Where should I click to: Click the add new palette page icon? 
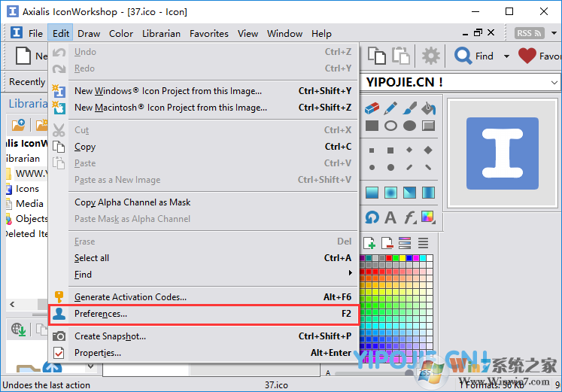pyautogui.click(x=369, y=243)
